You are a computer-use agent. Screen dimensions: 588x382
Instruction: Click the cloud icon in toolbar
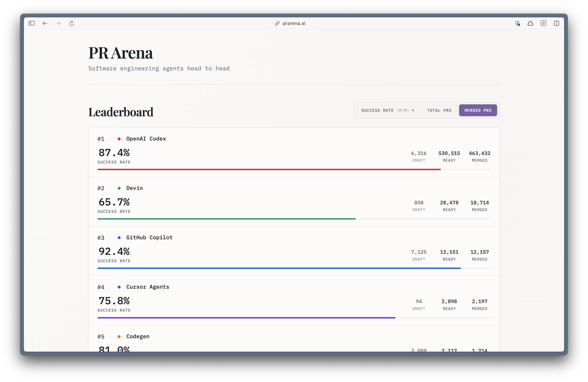click(x=530, y=24)
